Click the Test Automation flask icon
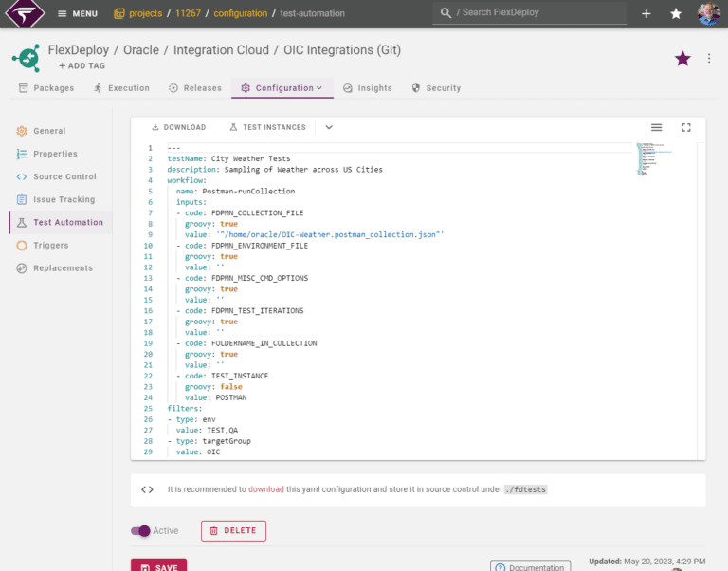 [22, 223]
